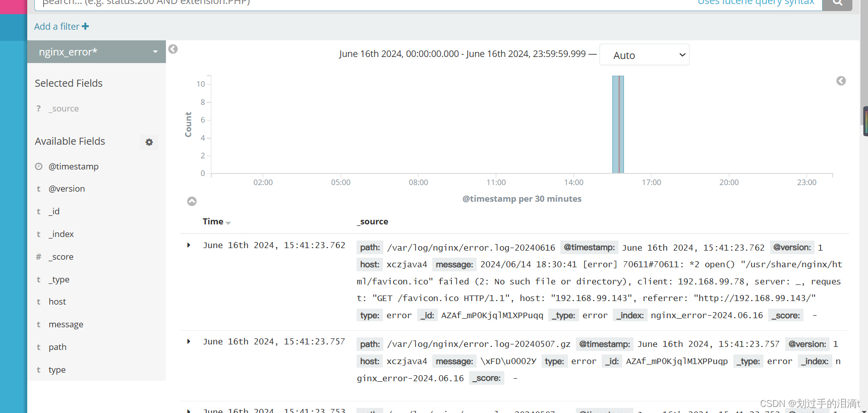Click the _id value AZAf_mP0KjqlM1XPPuqp
Image resolution: width=868 pixels, height=413 pixels.
[x=677, y=361]
